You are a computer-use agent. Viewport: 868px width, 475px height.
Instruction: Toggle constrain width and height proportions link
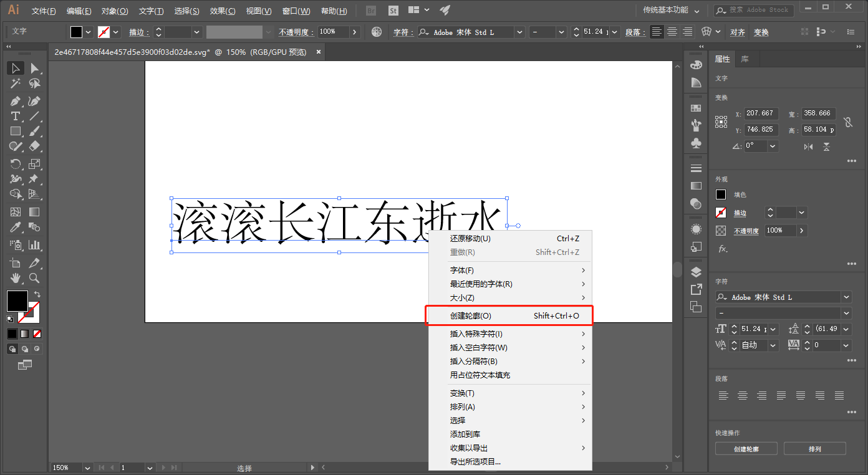coord(847,122)
